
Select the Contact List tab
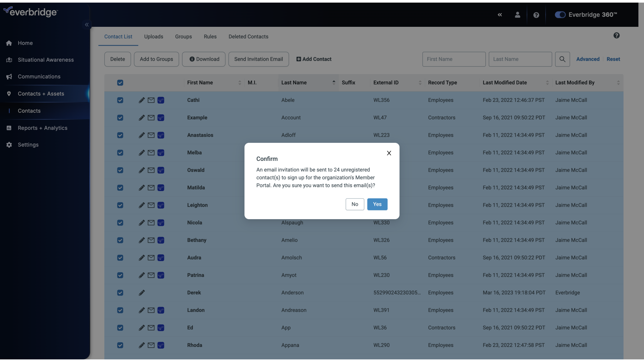coord(118,37)
